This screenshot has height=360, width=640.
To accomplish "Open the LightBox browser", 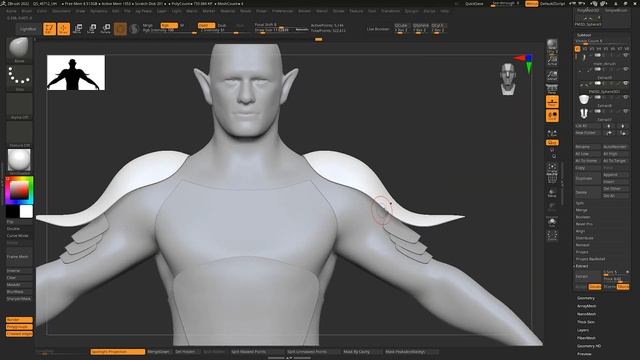I will coord(28,29).
